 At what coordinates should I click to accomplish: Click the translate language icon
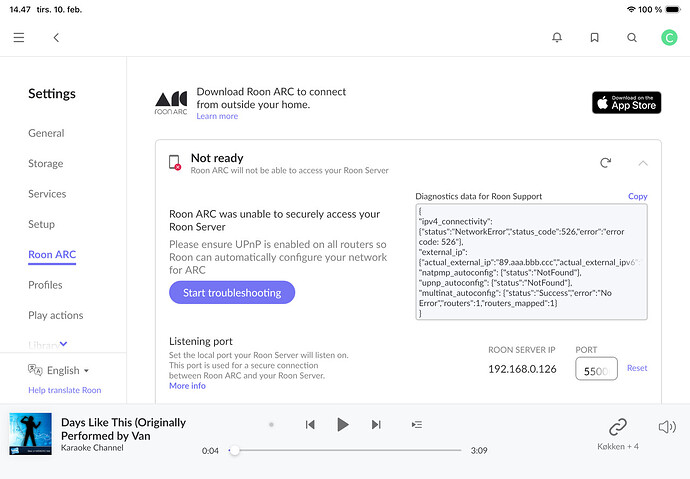[35, 370]
